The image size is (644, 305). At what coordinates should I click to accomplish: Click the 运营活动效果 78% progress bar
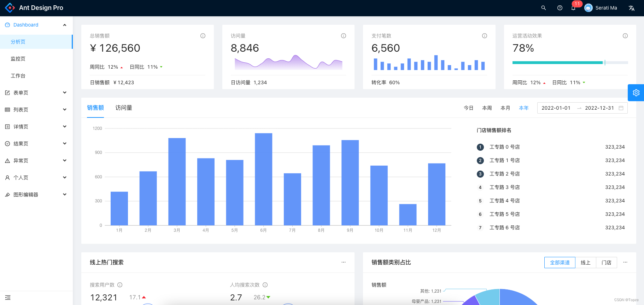click(x=570, y=63)
